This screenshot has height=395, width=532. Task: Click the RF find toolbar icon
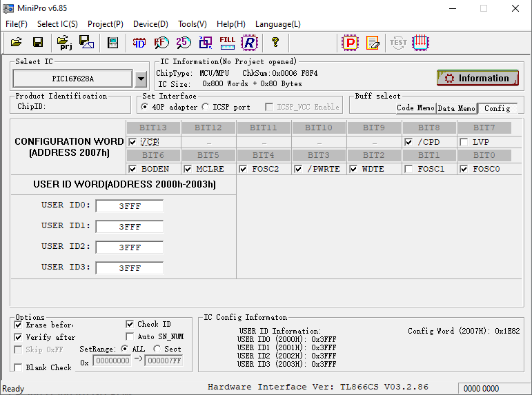click(x=161, y=43)
